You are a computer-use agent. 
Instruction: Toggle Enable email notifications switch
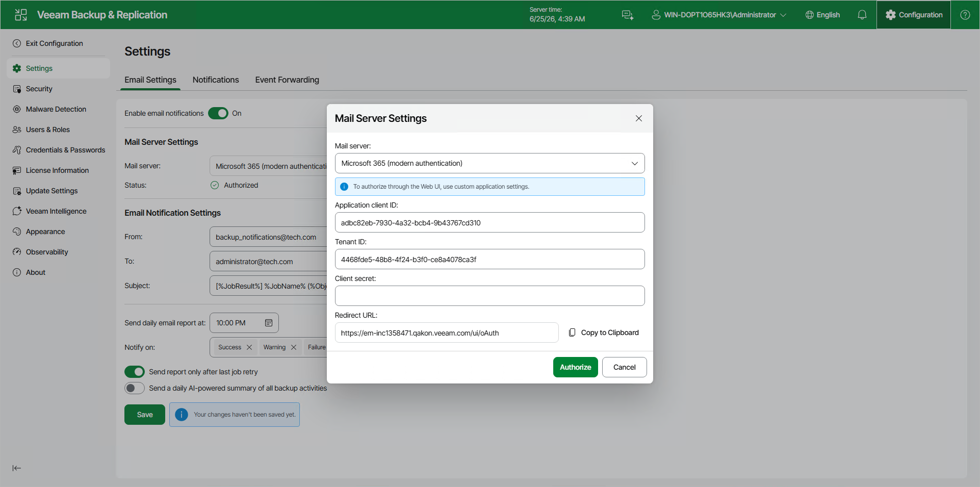pos(218,113)
